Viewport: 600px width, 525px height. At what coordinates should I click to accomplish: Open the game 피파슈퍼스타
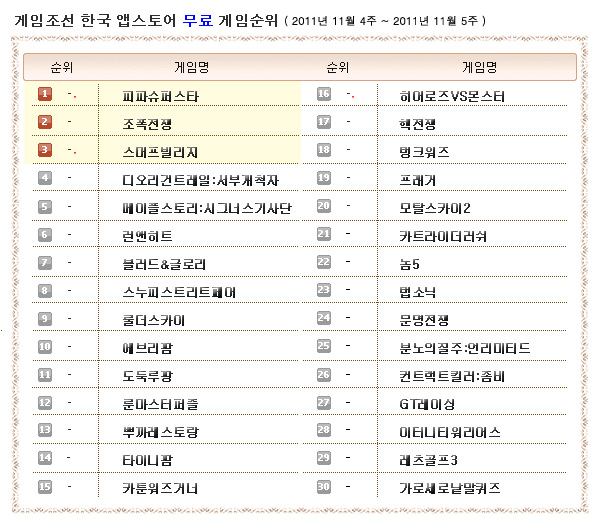pos(160,96)
